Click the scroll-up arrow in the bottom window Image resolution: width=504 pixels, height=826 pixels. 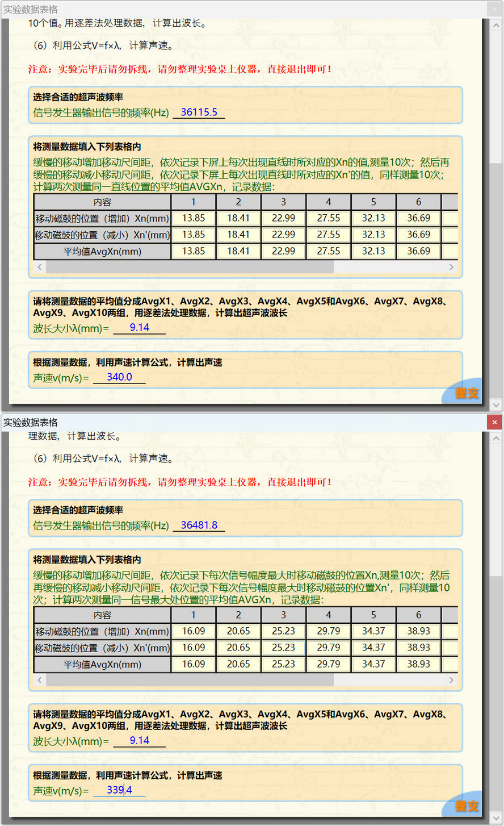[x=495, y=437]
